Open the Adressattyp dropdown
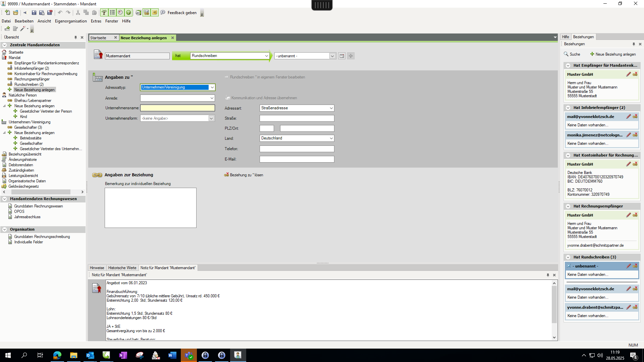Viewport: 644px width, 362px height. click(x=212, y=87)
